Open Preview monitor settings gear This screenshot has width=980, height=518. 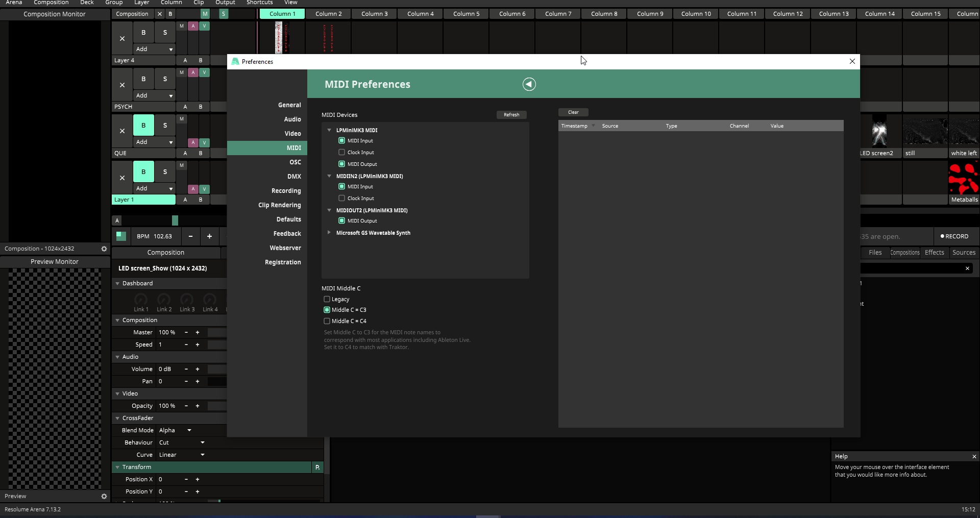[104, 496]
